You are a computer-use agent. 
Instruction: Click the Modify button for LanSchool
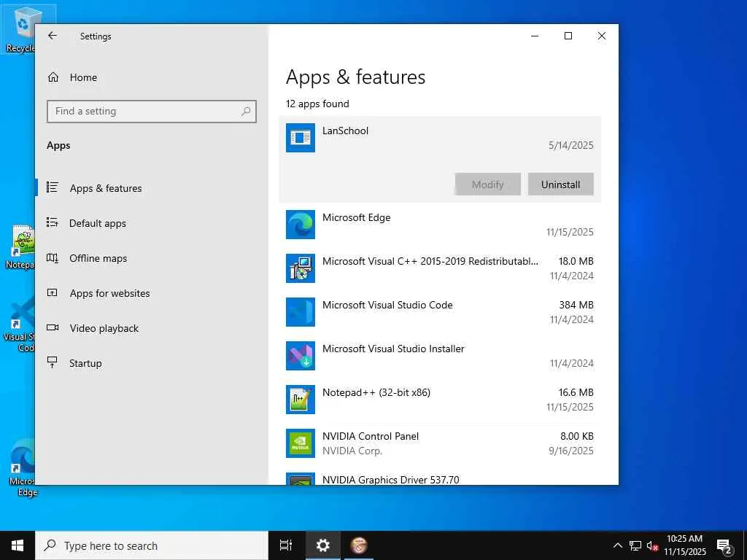(x=487, y=184)
